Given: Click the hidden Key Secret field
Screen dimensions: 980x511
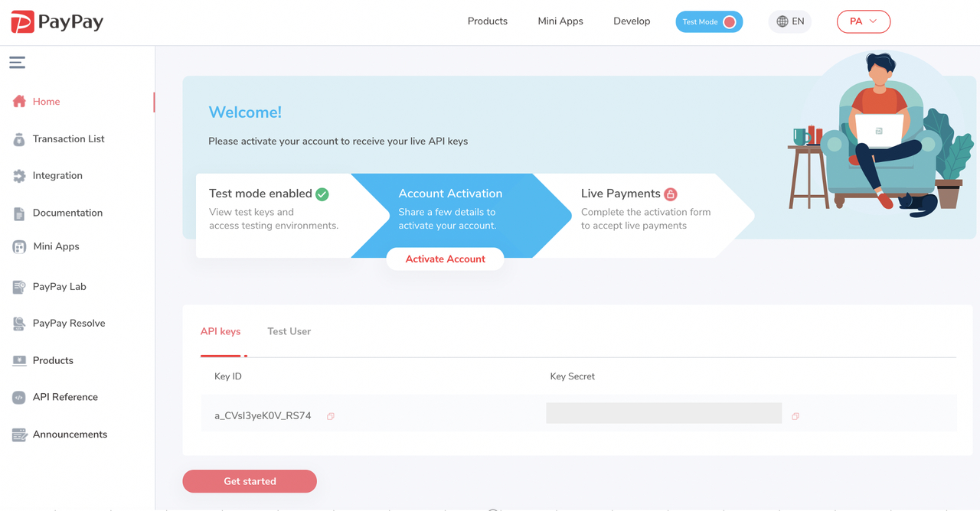Looking at the screenshot, I should [x=664, y=413].
